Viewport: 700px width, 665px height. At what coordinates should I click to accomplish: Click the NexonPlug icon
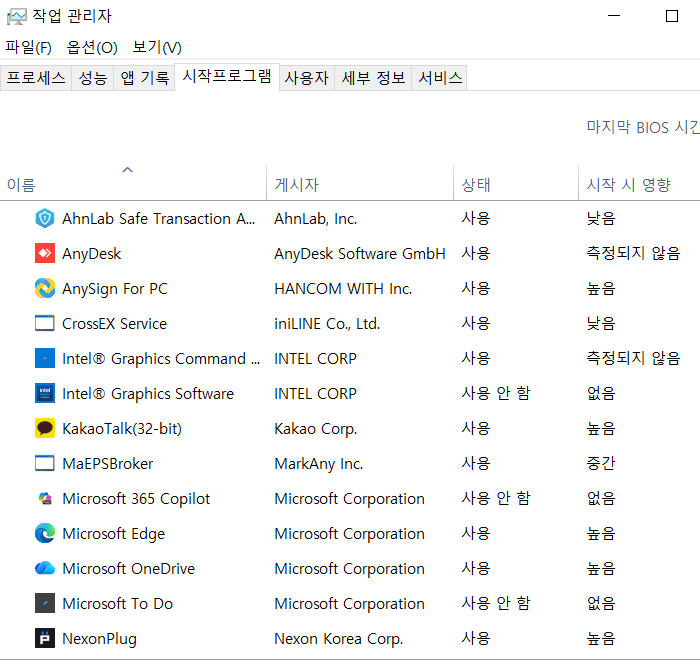[x=45, y=638]
